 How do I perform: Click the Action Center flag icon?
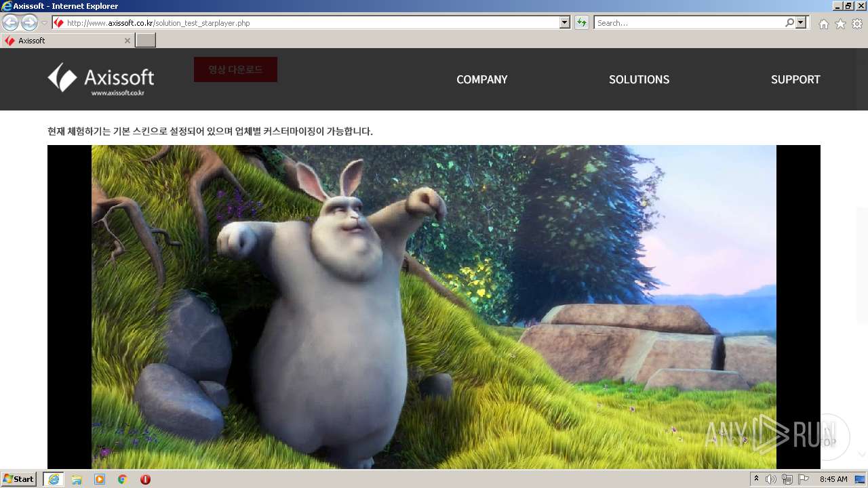(x=804, y=479)
